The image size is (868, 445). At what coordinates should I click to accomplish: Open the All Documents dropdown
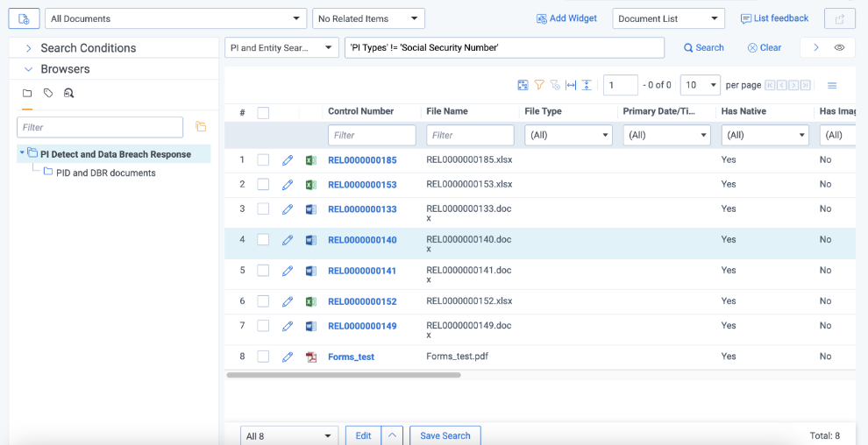click(x=175, y=18)
